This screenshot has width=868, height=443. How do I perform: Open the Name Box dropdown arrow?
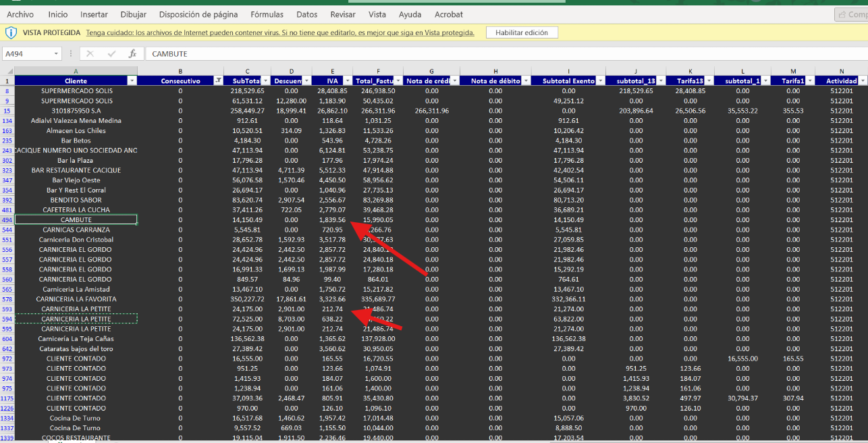coord(56,54)
